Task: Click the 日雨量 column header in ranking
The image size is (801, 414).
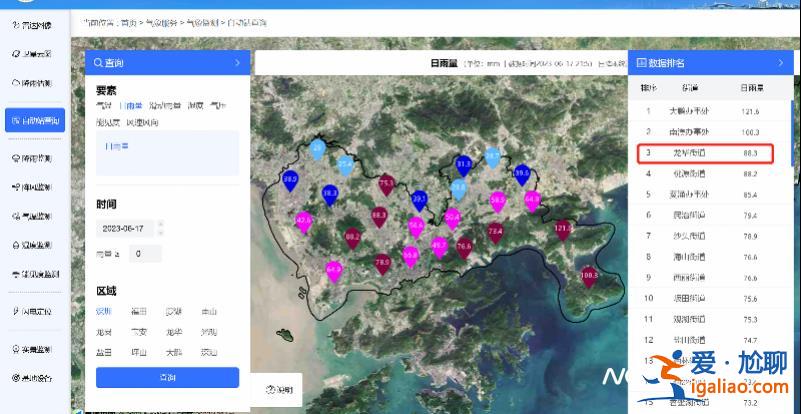Action: point(751,88)
